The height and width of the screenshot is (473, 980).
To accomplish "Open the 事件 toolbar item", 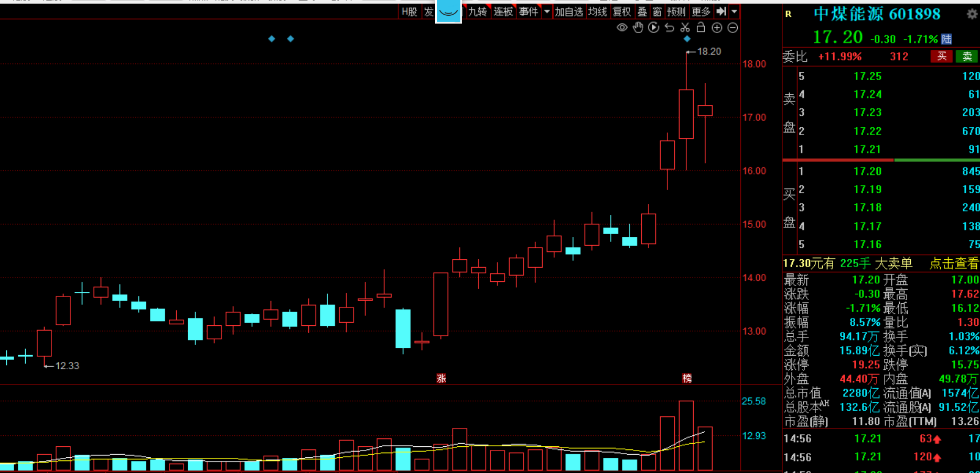I will (x=529, y=12).
